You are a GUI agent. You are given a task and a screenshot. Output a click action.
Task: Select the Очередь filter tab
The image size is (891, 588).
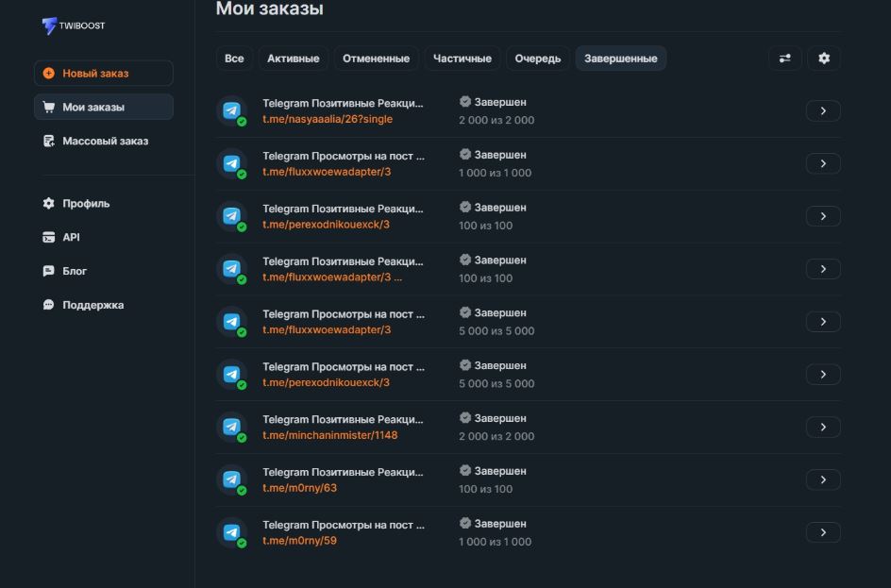[537, 59]
